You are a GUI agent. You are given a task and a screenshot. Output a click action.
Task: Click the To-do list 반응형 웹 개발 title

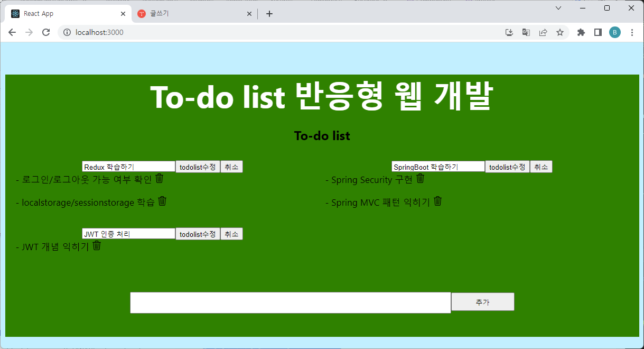(321, 96)
